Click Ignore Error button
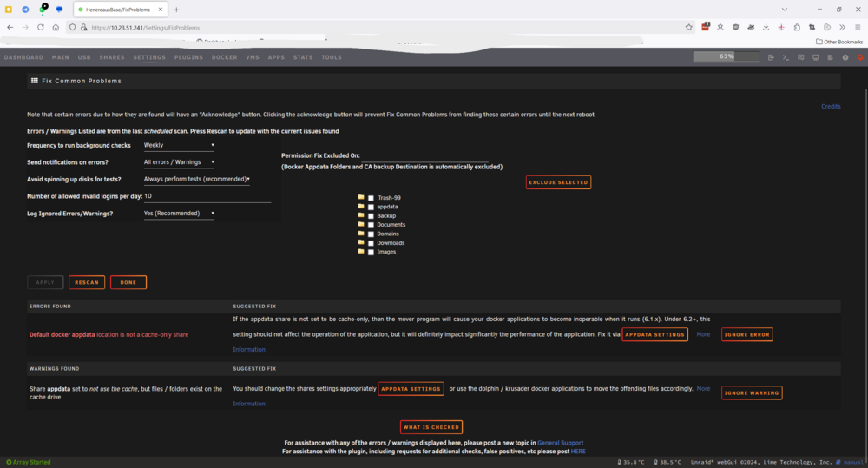 (x=746, y=334)
